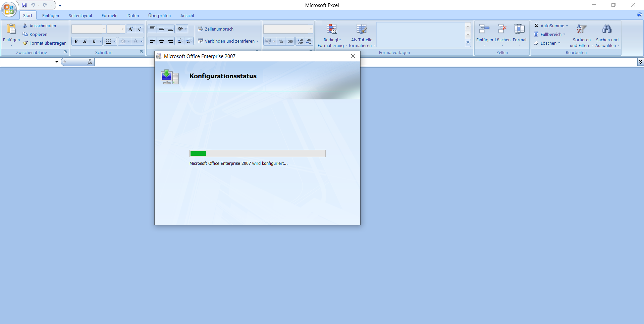Screen dimensions: 644x324
Task: Click the fx insert function icon
Action: (x=90, y=62)
